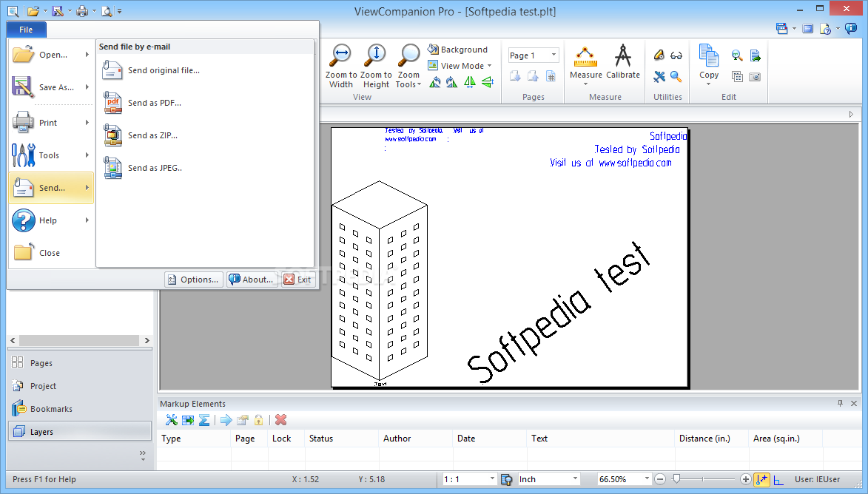Click the blue arrow icon in Markup toolbar
The height and width of the screenshot is (494, 868).
(226, 420)
